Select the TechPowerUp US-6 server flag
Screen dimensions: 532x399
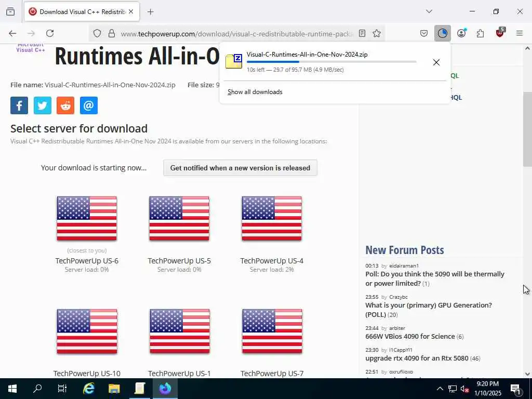coord(87,219)
